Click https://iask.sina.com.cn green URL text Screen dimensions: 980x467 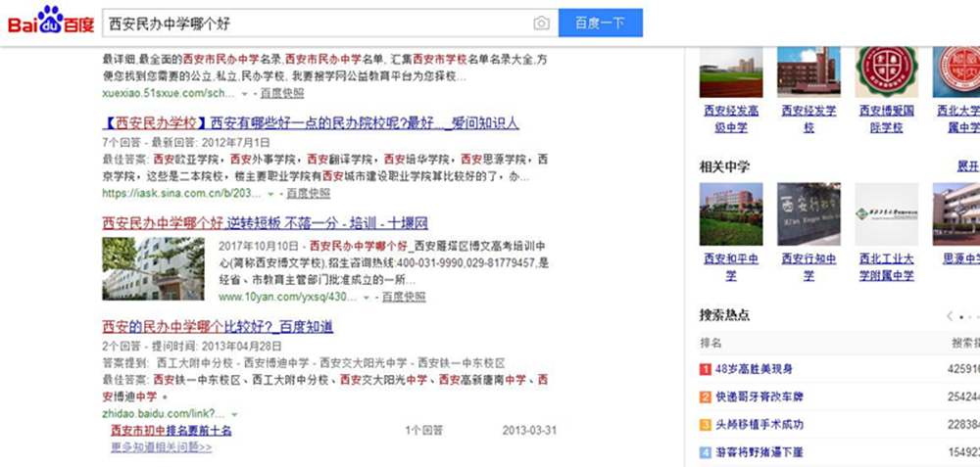click(182, 194)
